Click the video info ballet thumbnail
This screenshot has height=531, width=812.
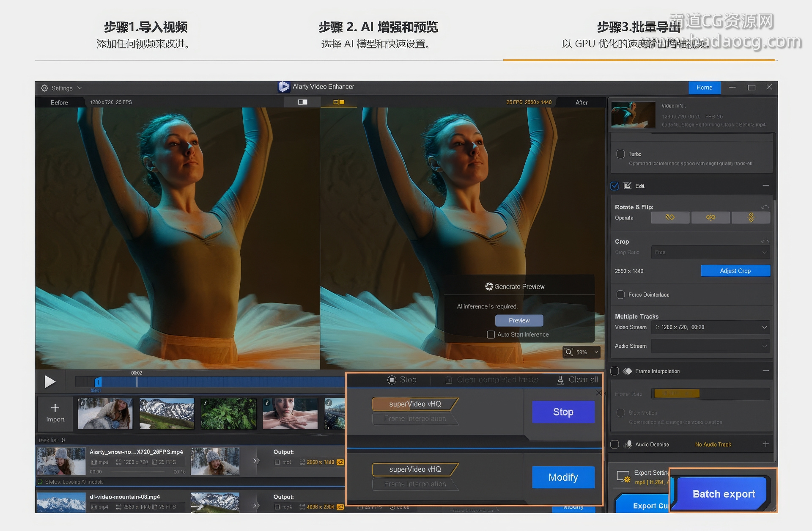633,114
